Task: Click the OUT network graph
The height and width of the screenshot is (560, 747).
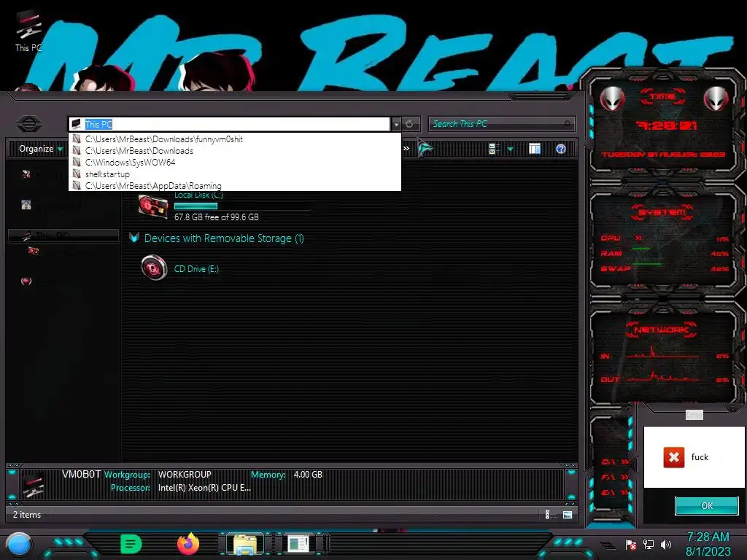Action: (x=662, y=376)
